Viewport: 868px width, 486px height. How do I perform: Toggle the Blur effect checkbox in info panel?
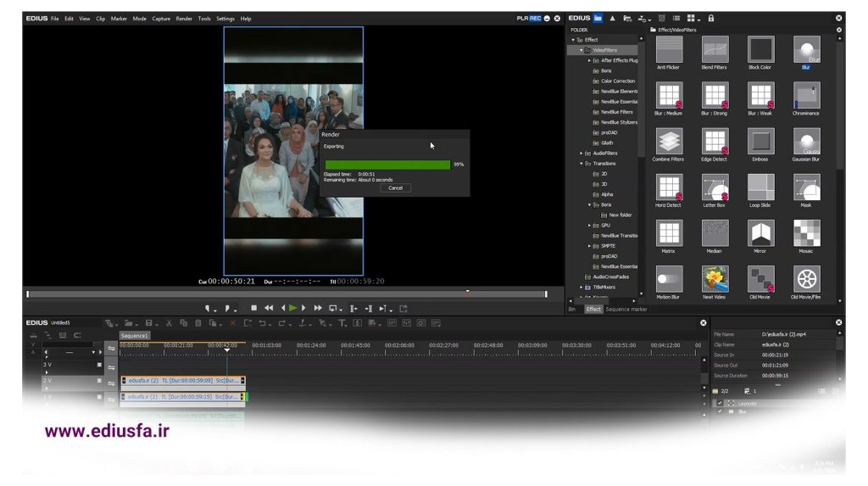click(720, 411)
